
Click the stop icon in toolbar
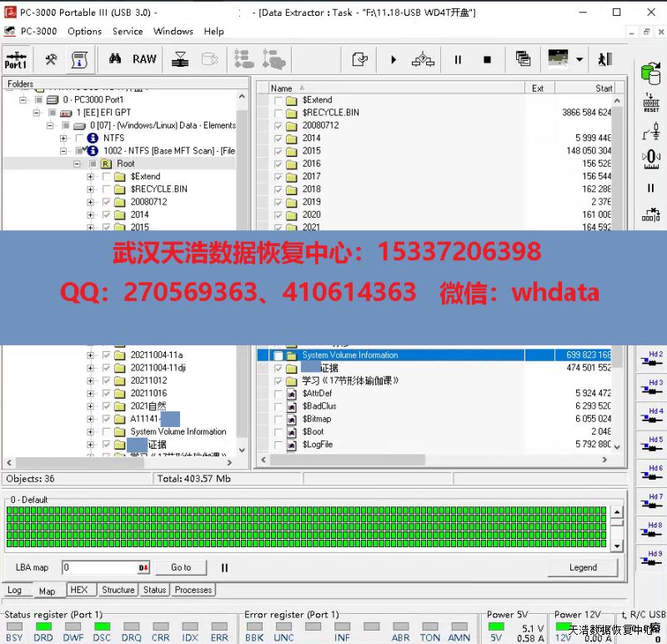click(x=488, y=59)
